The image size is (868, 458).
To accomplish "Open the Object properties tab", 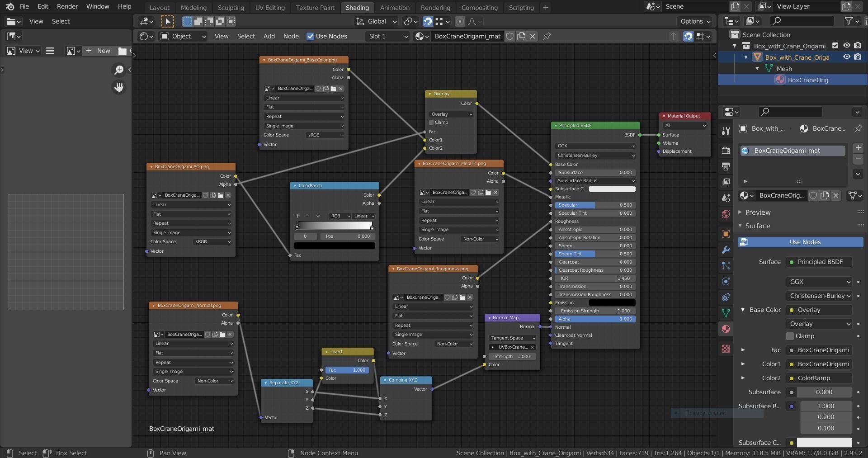I will click(726, 234).
